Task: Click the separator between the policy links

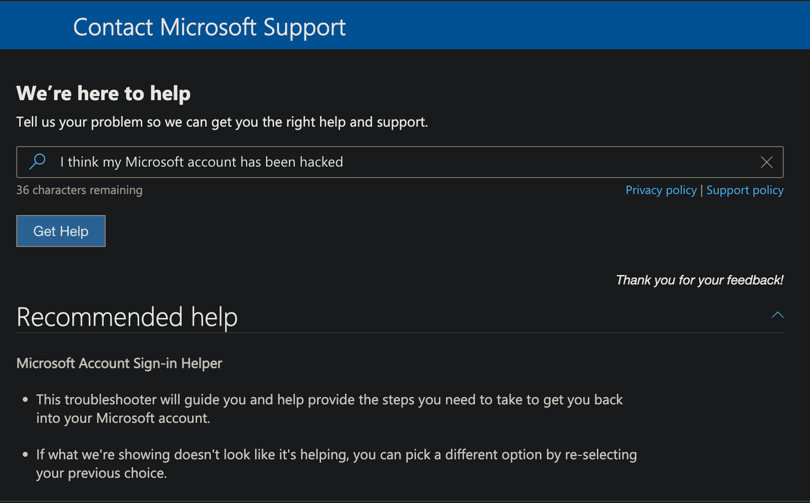Action: click(x=701, y=190)
